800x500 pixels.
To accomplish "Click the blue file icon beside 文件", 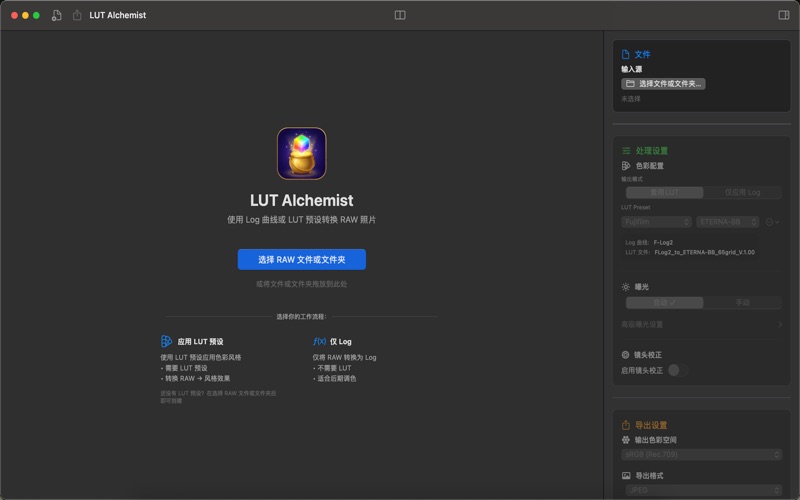I will click(x=626, y=54).
